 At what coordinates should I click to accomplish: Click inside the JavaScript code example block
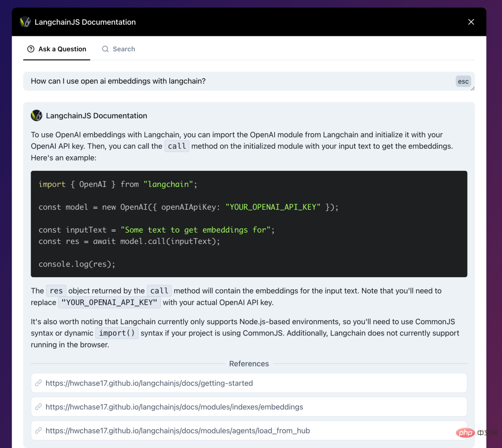coord(249,224)
